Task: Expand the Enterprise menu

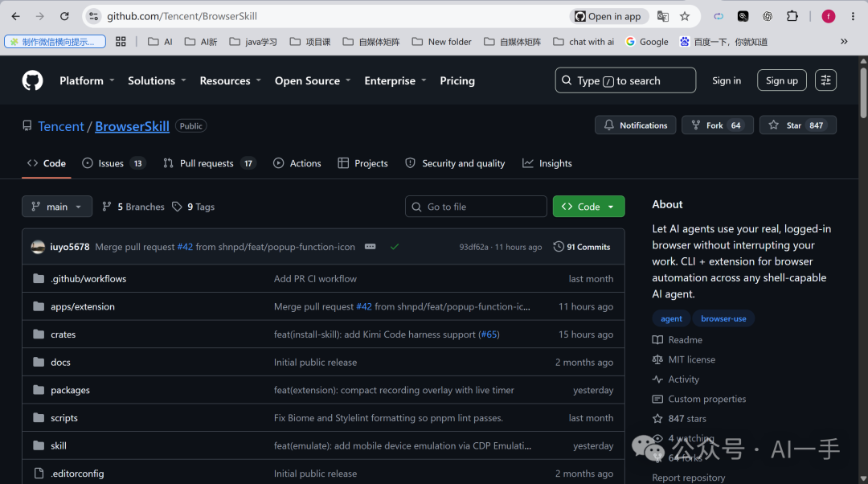Action: pos(395,81)
